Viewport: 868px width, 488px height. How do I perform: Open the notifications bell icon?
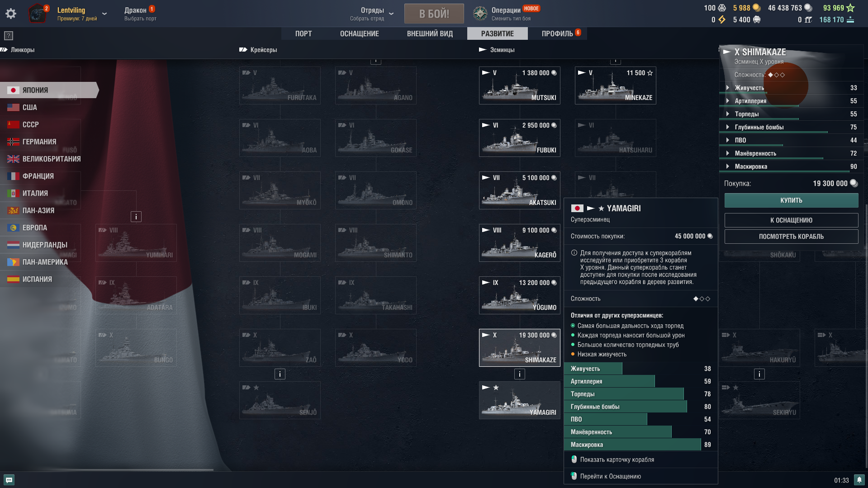(x=859, y=480)
